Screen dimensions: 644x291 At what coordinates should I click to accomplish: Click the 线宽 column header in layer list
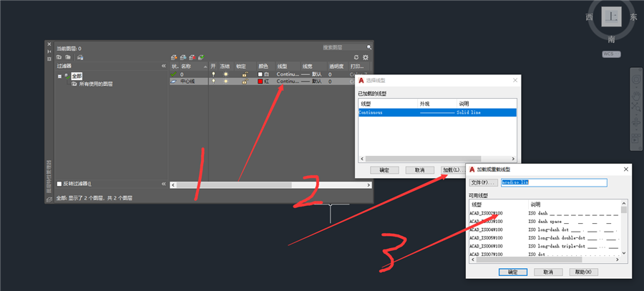[x=313, y=66]
